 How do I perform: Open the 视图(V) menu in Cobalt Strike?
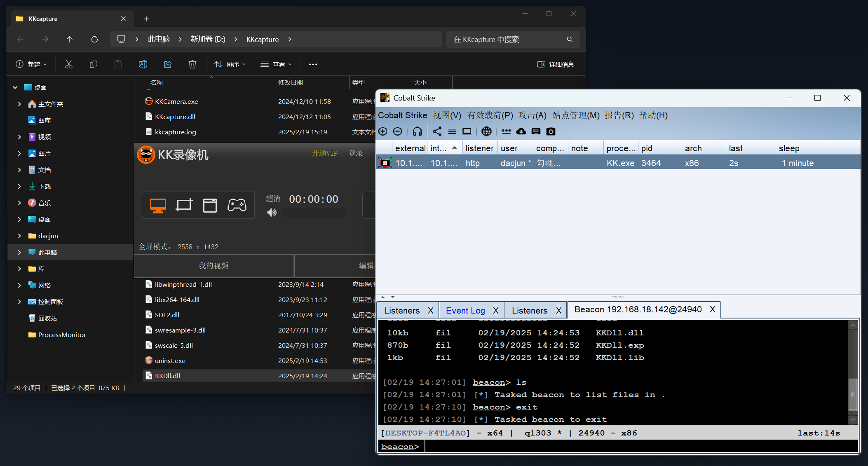pyautogui.click(x=447, y=115)
